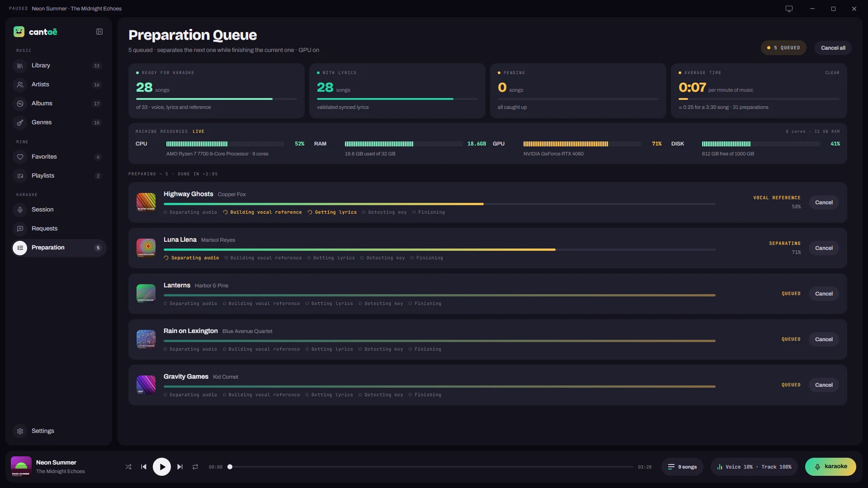
Task: Collapse the sidebar panel icon
Action: (99, 32)
